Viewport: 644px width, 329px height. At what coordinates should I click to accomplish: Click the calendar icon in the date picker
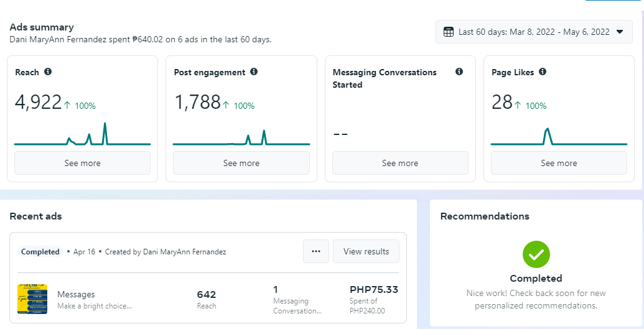pyautogui.click(x=448, y=32)
